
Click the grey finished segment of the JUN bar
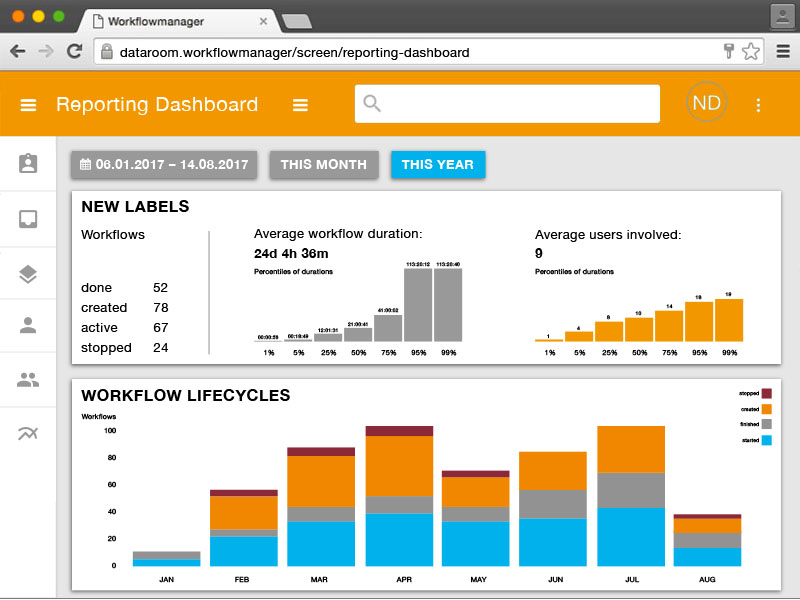(x=553, y=504)
